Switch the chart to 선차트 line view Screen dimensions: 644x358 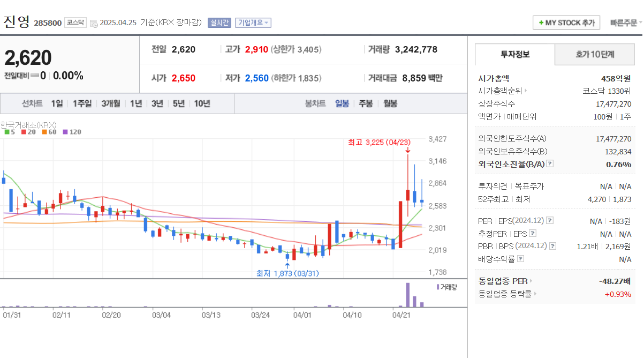point(32,103)
